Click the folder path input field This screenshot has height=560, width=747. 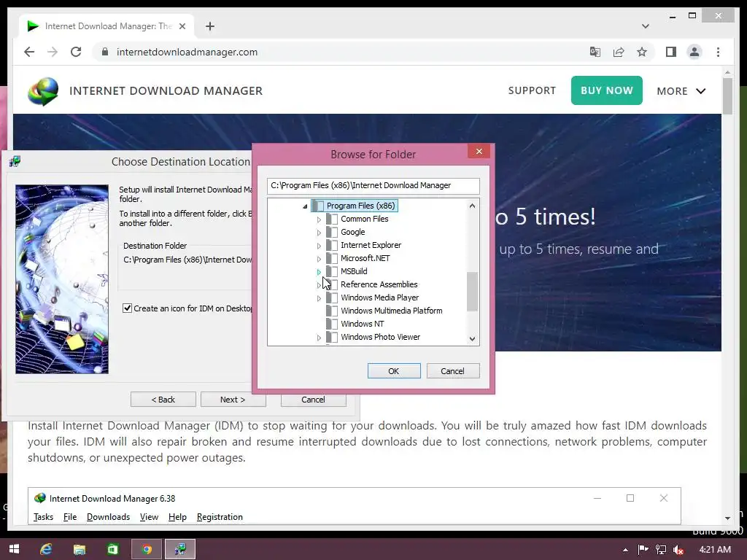(x=373, y=186)
